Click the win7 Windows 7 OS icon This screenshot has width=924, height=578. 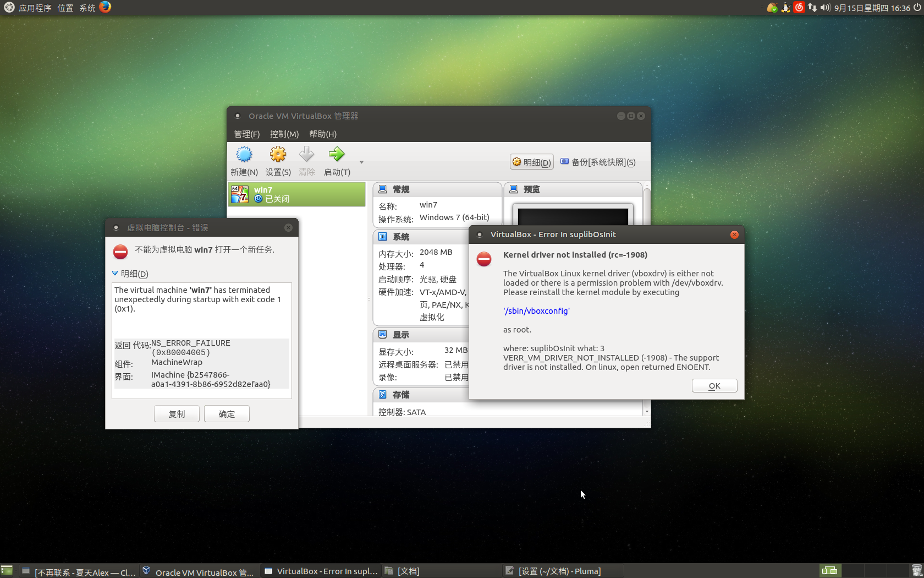(240, 194)
